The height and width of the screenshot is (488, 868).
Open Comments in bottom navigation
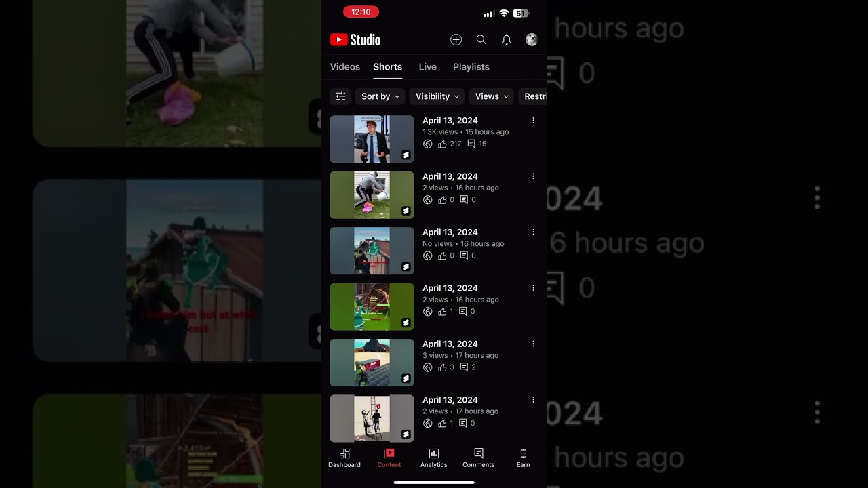[479, 458]
